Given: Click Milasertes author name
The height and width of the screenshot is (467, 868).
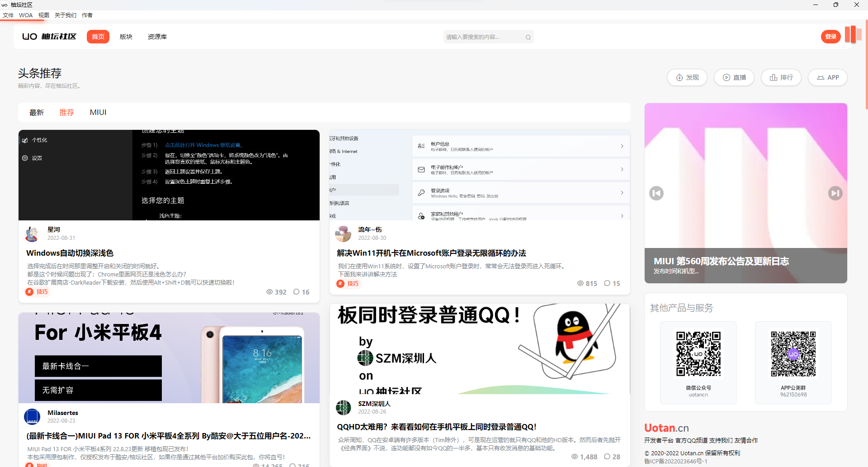Looking at the screenshot, I should 63,413.
